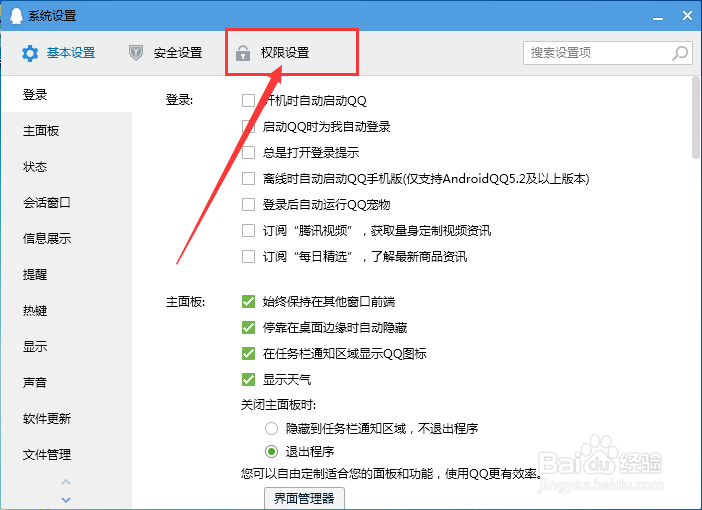The width and height of the screenshot is (702, 510).
Task: Click the 界面管理器 button
Action: (304, 498)
